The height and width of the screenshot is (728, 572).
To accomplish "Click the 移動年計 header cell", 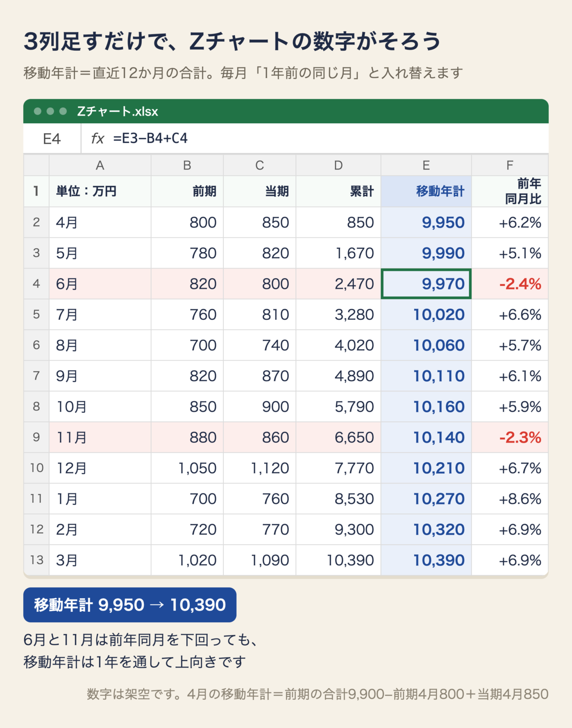I will point(426,191).
